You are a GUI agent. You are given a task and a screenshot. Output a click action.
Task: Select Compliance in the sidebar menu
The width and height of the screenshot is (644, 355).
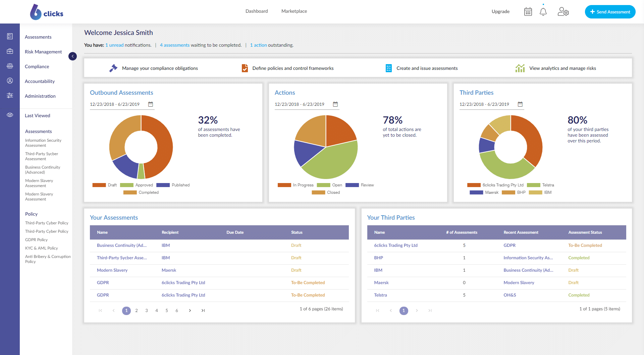tap(37, 66)
